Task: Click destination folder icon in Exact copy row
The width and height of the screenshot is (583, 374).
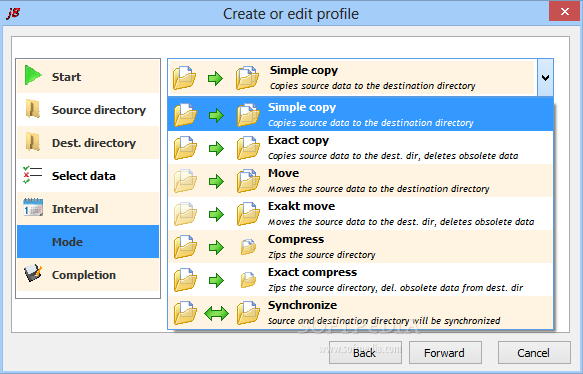Action: click(x=248, y=148)
